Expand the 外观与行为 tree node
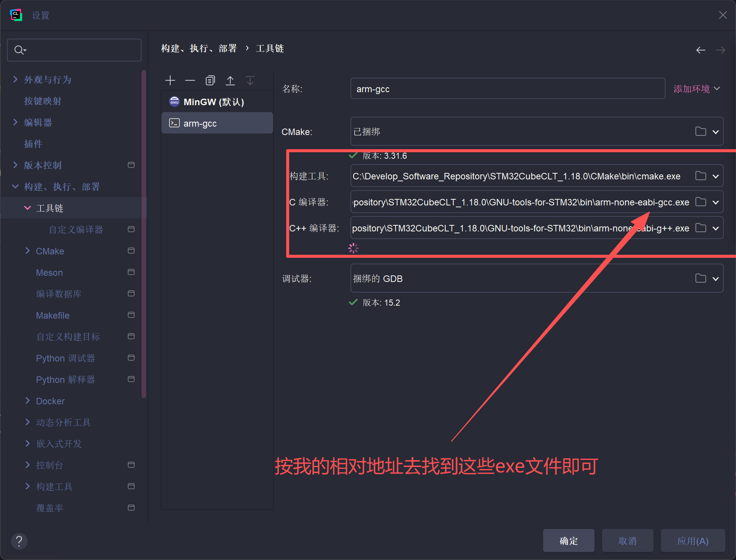The width and height of the screenshot is (736, 560). tap(15, 79)
